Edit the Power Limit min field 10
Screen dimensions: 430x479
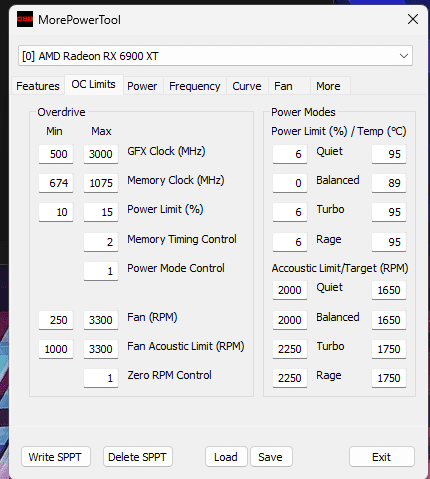pyautogui.click(x=56, y=212)
